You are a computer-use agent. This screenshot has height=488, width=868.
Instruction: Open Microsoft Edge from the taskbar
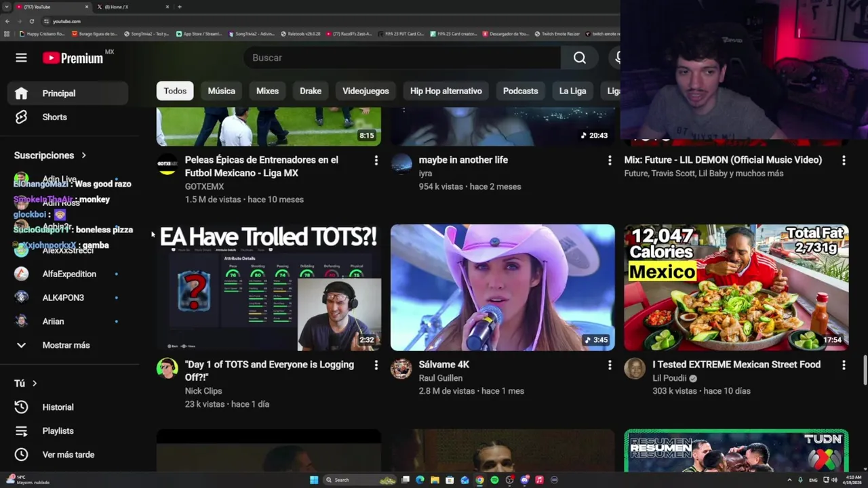tap(420, 480)
